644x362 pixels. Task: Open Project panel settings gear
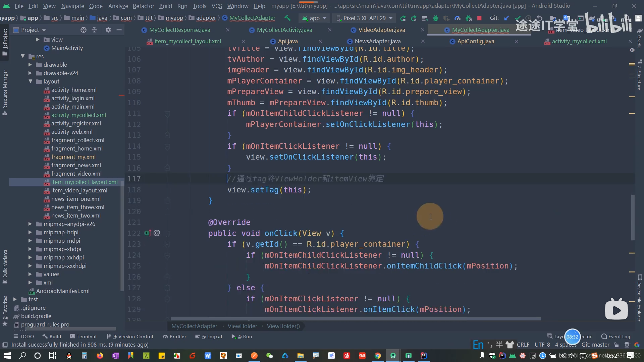point(108,30)
